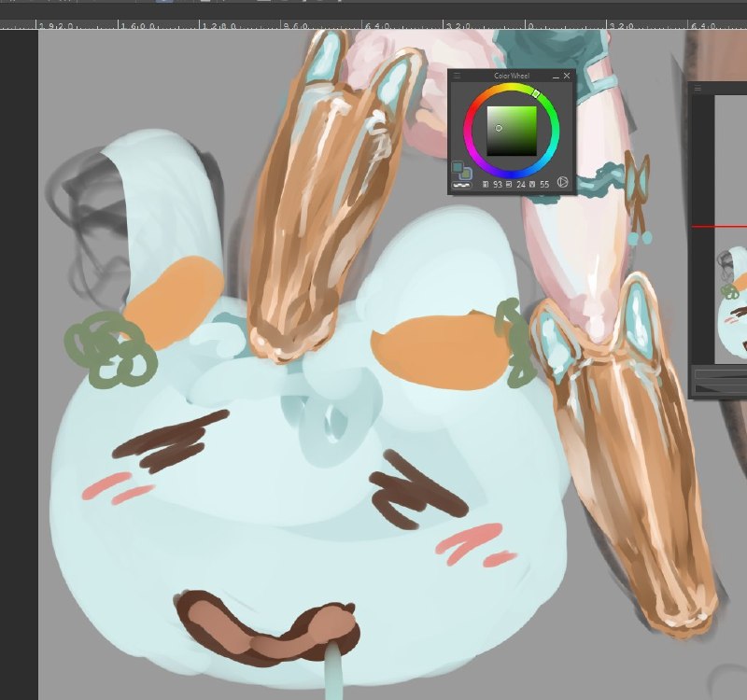Click the hue ring handle on the green

536,94
